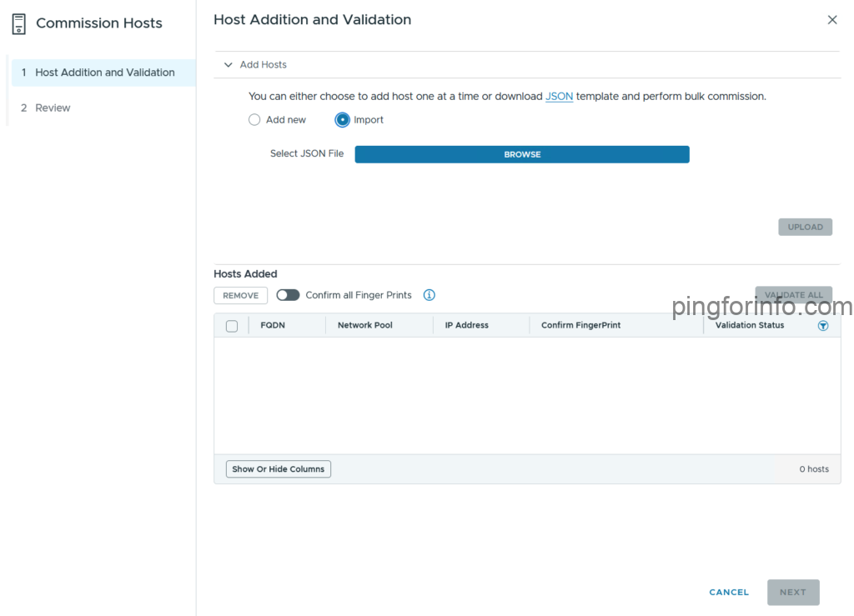
Task: Cancel the commission hosts wizard
Action: [728, 592]
